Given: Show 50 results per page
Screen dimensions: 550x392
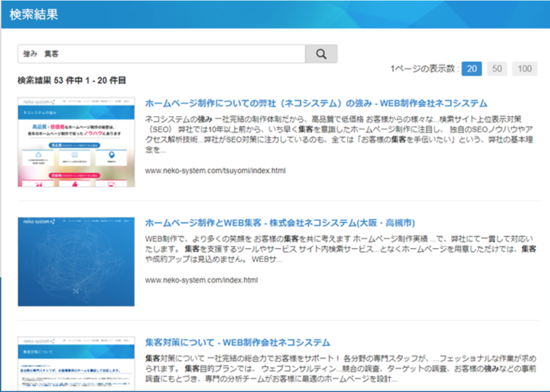Looking at the screenshot, I should 497,69.
